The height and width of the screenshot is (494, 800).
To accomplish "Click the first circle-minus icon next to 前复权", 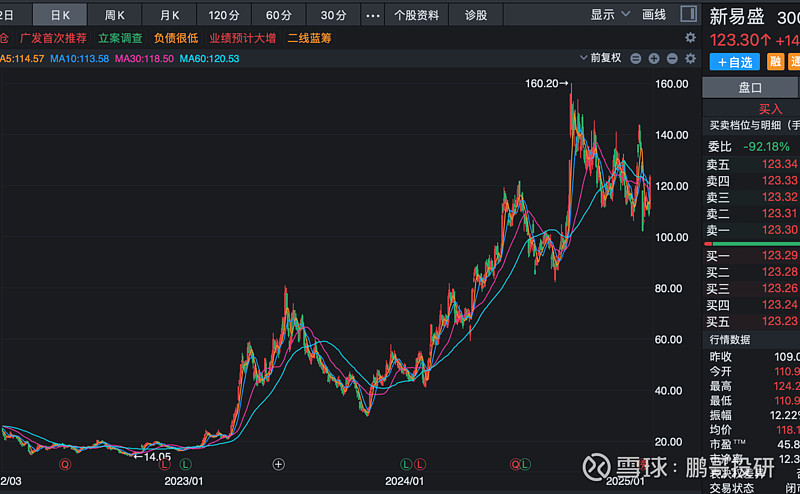I will tap(635, 58).
